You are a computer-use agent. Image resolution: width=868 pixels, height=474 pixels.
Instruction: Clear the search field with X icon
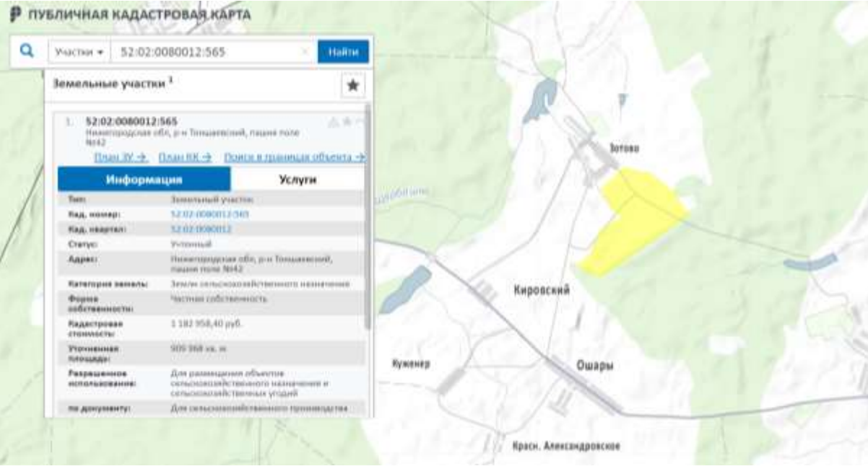coord(304,53)
